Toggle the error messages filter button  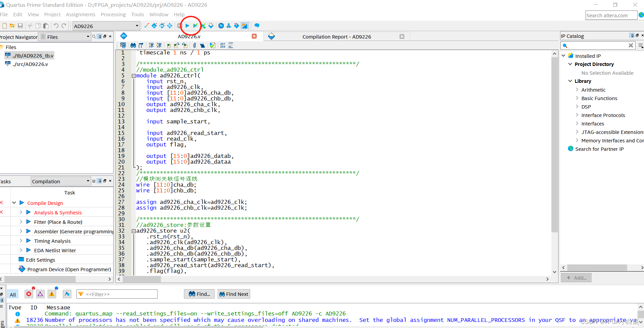pyautogui.click(x=29, y=294)
